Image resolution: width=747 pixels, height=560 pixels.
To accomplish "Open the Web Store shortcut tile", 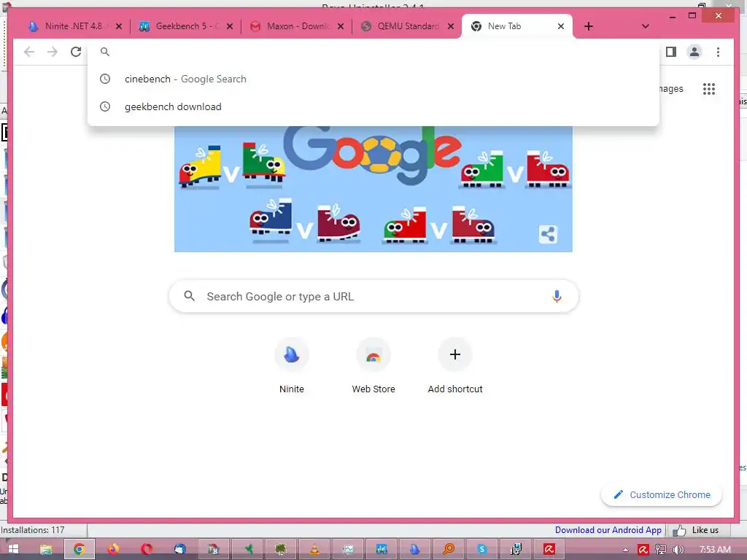I will coord(373,366).
